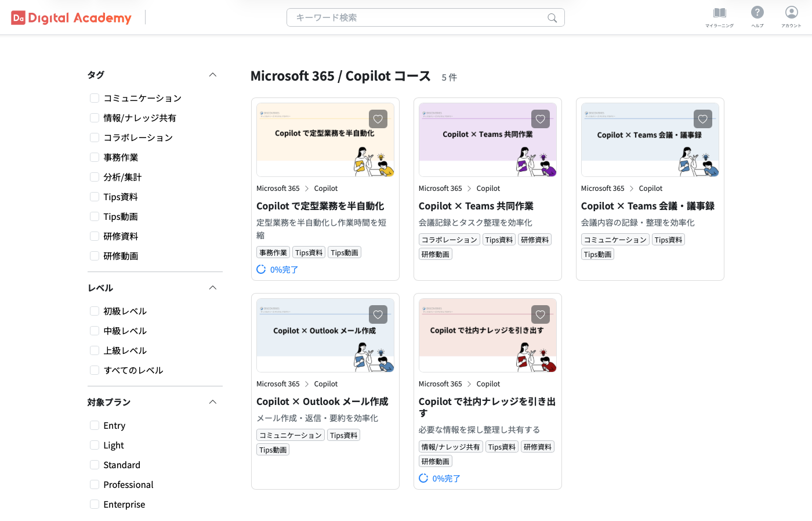The image size is (812, 521).
Task: Click progress icon on 定型業務を半自動化 card
Action: [x=261, y=269]
